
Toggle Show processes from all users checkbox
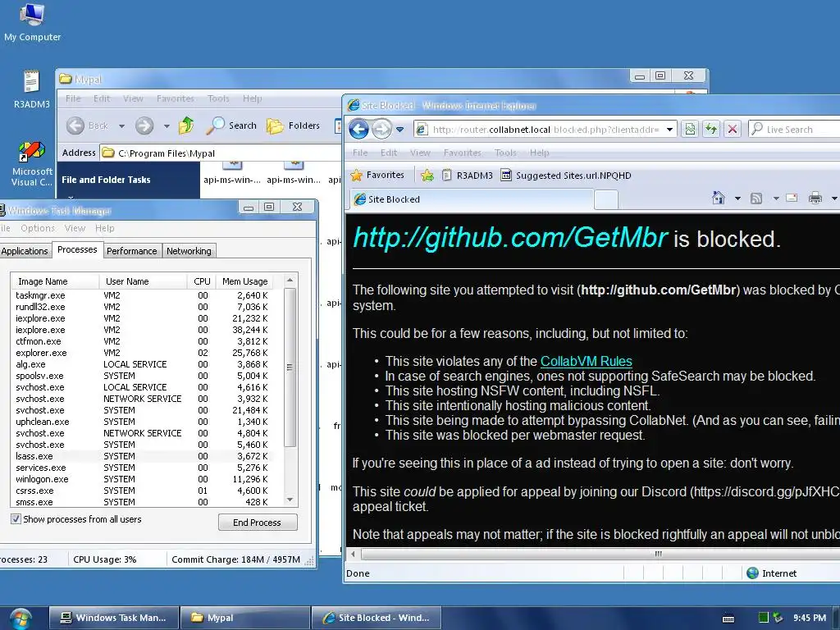tap(16, 518)
